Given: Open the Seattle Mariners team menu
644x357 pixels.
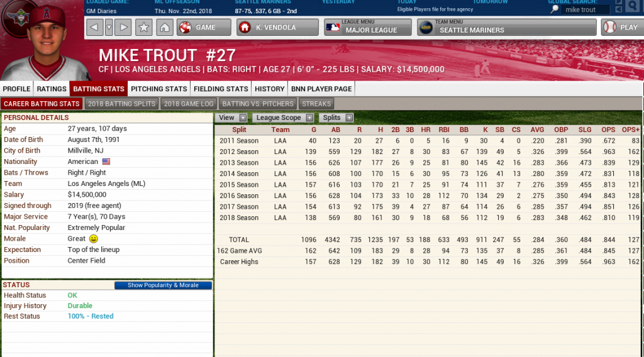Looking at the screenshot, I should tap(506, 27).
